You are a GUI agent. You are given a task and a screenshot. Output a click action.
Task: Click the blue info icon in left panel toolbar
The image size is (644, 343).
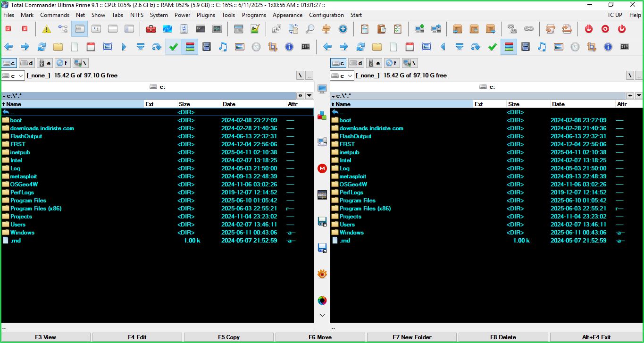[x=289, y=47]
